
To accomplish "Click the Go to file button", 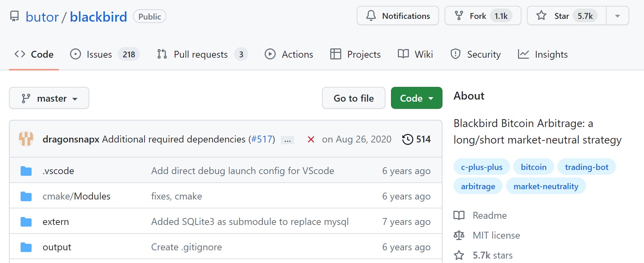I will coord(354,98).
